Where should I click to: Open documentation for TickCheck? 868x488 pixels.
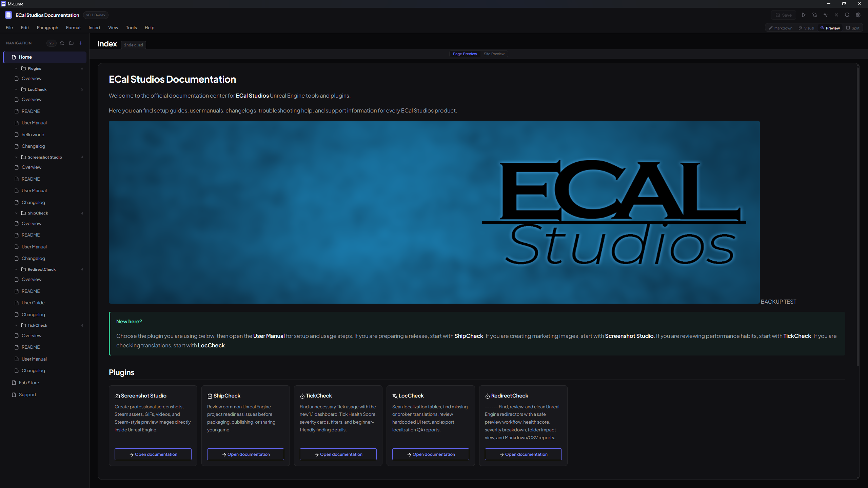coord(338,454)
